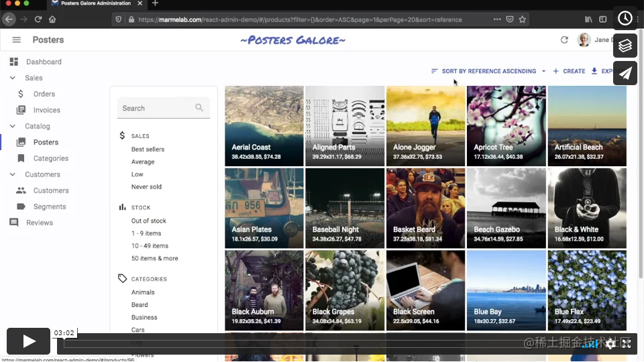Image resolution: width=644 pixels, height=362 pixels.
Task: Toggle fullscreen in the video player
Action: click(x=626, y=343)
